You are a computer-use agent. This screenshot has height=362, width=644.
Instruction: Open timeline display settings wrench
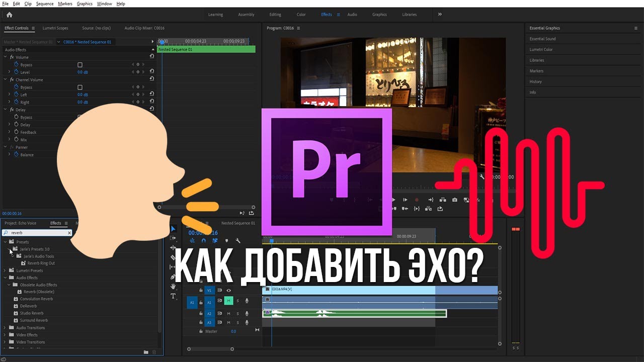point(238,241)
